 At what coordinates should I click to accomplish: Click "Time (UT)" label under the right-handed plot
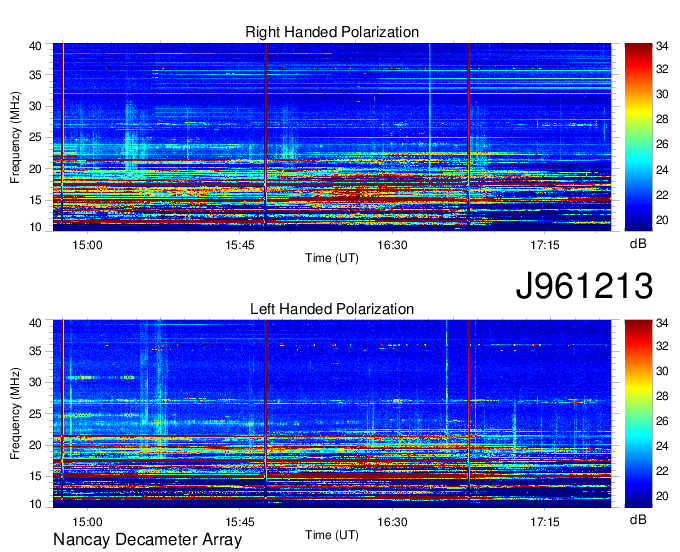[332, 258]
